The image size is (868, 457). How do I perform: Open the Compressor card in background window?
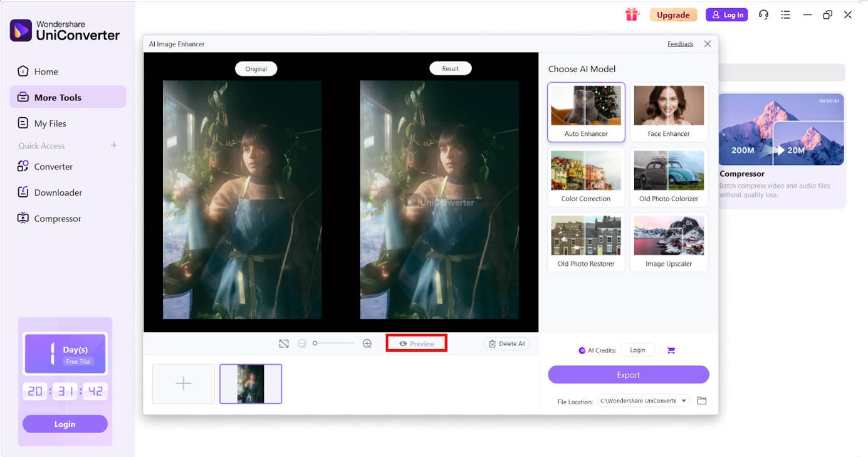pos(782,150)
